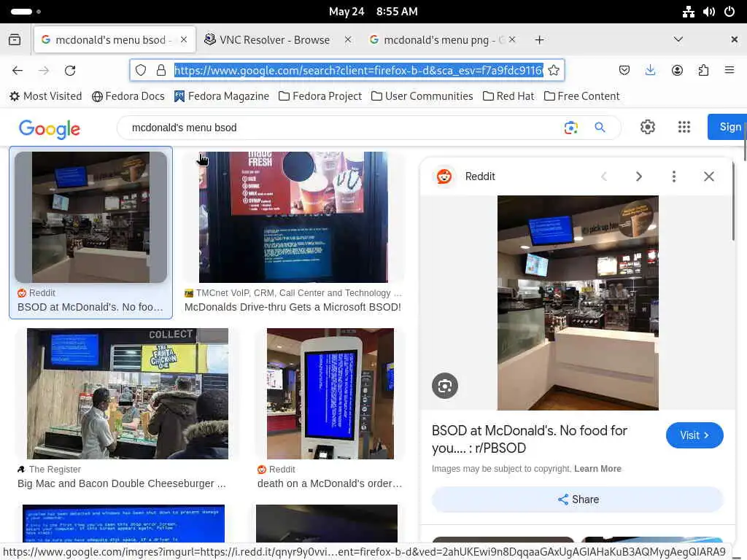The height and width of the screenshot is (560, 747).
Task: Open the McDonalds Drive-thru BSOD thumbnail
Action: [293, 217]
